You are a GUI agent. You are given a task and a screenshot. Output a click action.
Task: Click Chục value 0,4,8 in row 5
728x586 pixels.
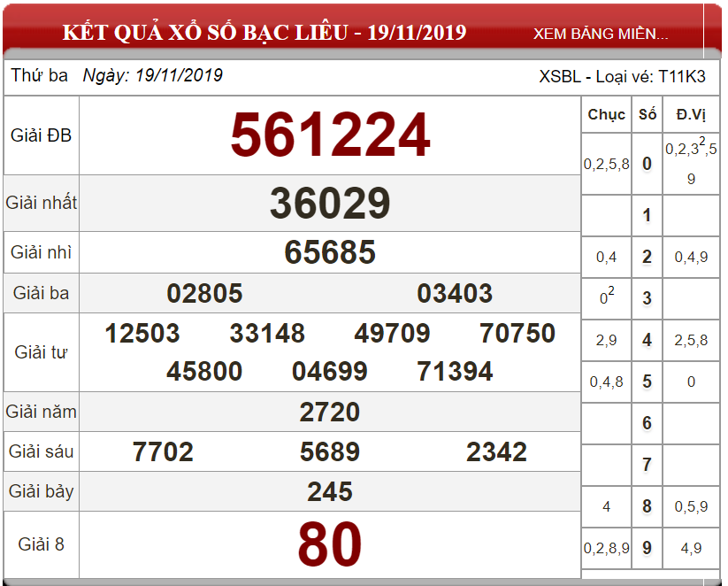(x=606, y=382)
